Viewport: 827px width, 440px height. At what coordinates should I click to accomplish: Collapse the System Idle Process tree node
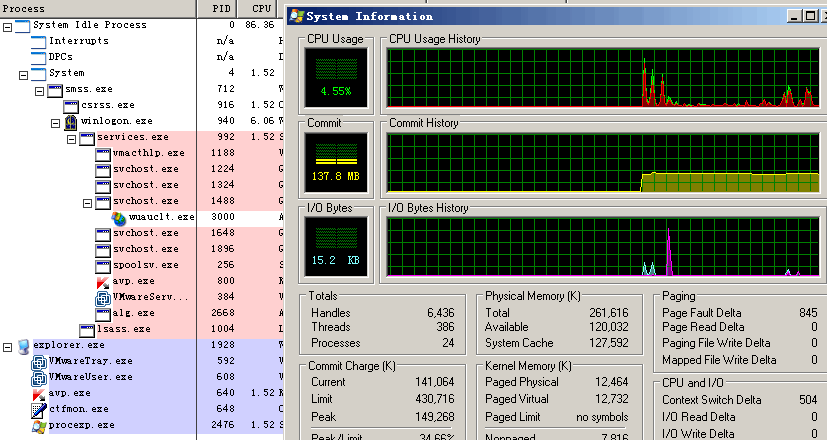8,25
